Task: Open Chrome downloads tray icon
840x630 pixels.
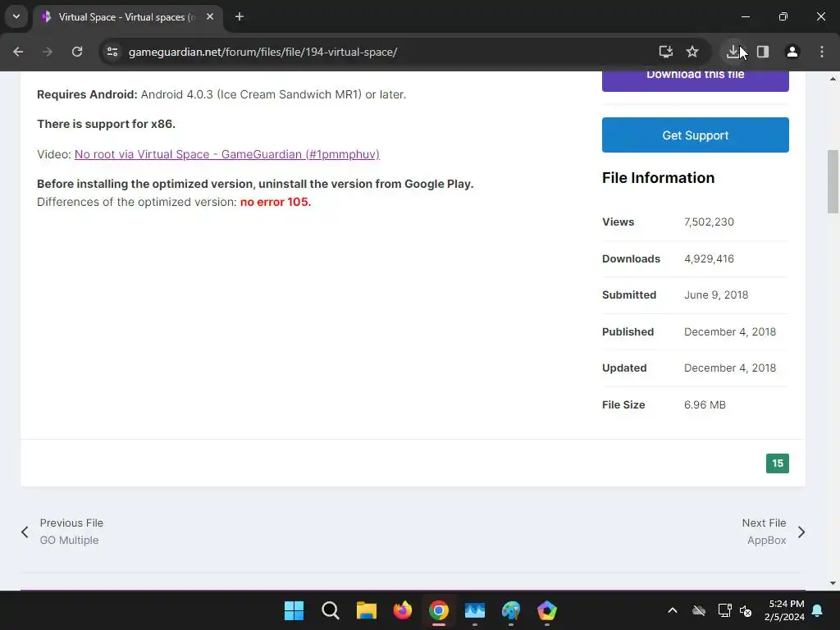Action: 733,52
